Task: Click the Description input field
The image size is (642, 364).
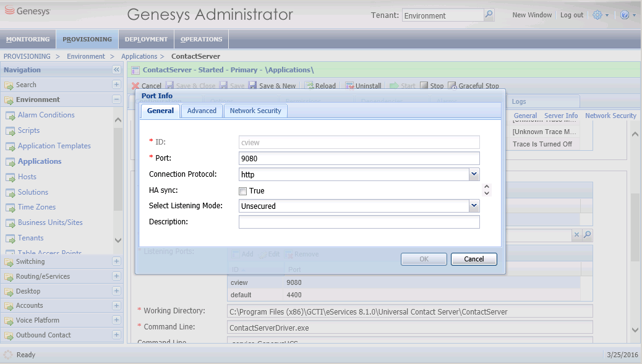Action: tap(359, 222)
